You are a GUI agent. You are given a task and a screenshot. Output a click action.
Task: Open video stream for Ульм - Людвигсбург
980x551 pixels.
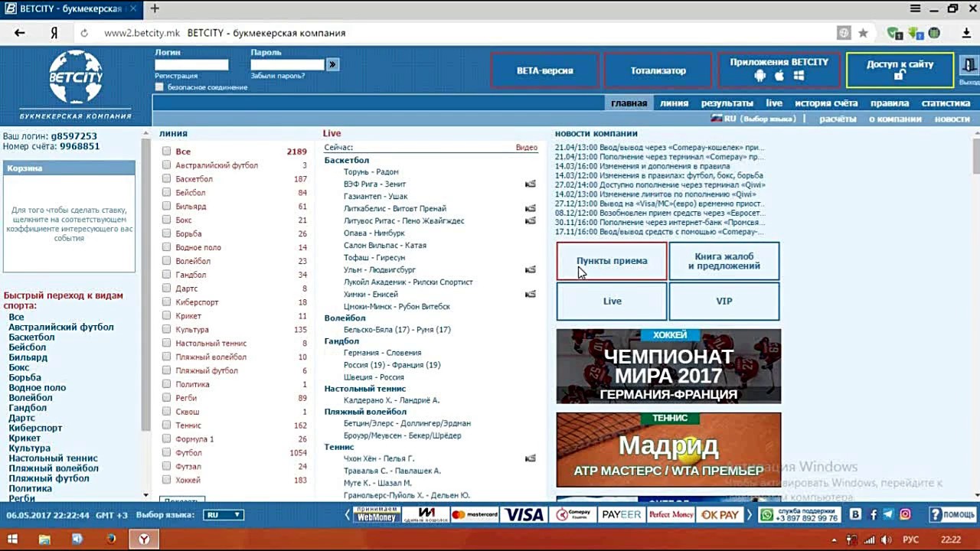[x=530, y=269]
